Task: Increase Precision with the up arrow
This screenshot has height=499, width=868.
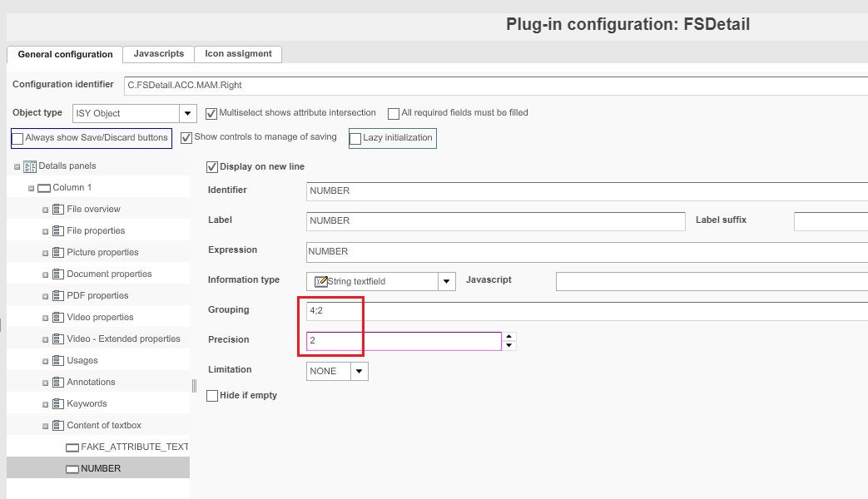Action: point(510,336)
